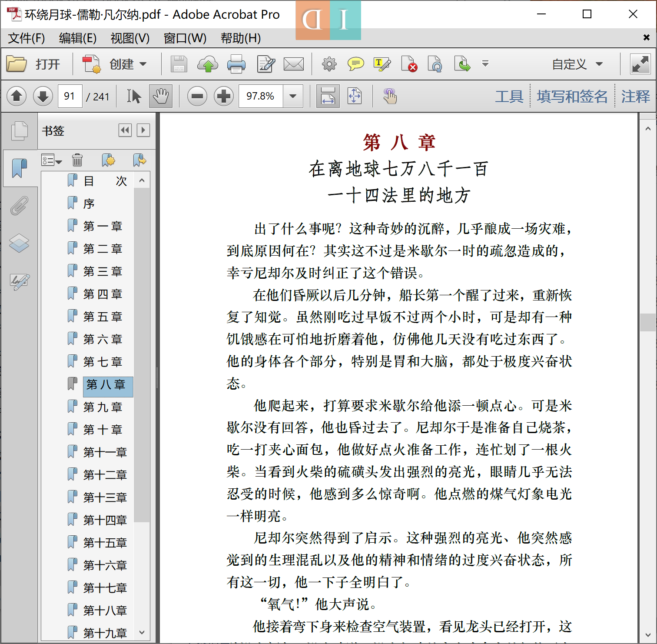Jump to the 第一章 bookmark
657x644 pixels.
point(103,226)
